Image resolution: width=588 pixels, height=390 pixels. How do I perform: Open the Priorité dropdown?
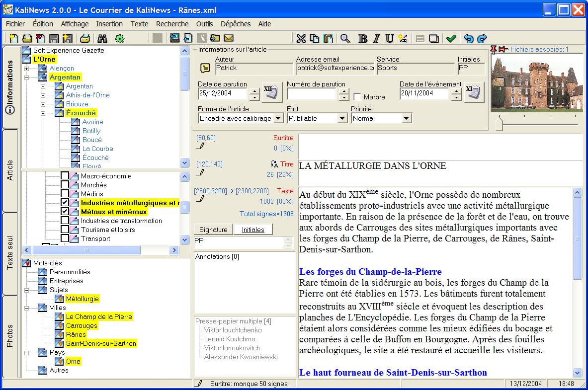407,119
